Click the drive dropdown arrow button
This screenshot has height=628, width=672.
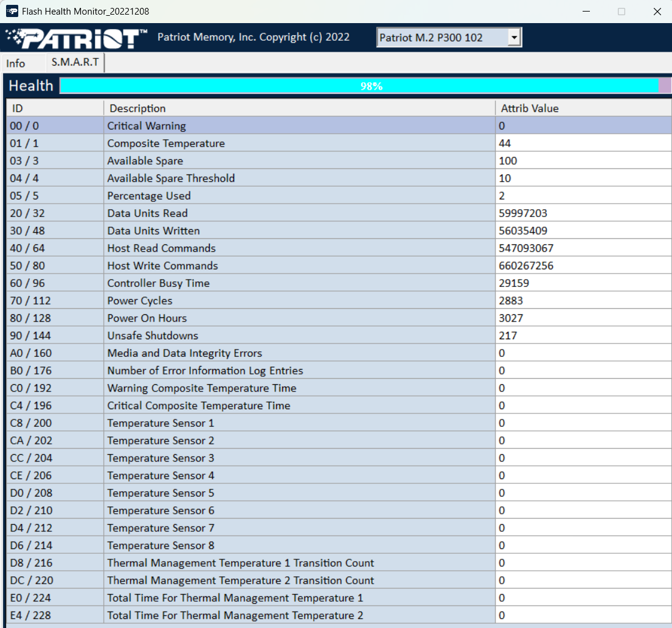coord(514,37)
